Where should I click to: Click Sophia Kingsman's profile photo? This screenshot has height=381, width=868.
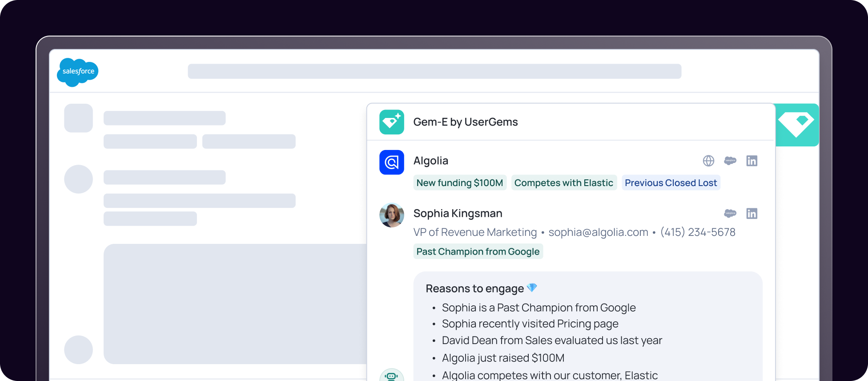[391, 215]
